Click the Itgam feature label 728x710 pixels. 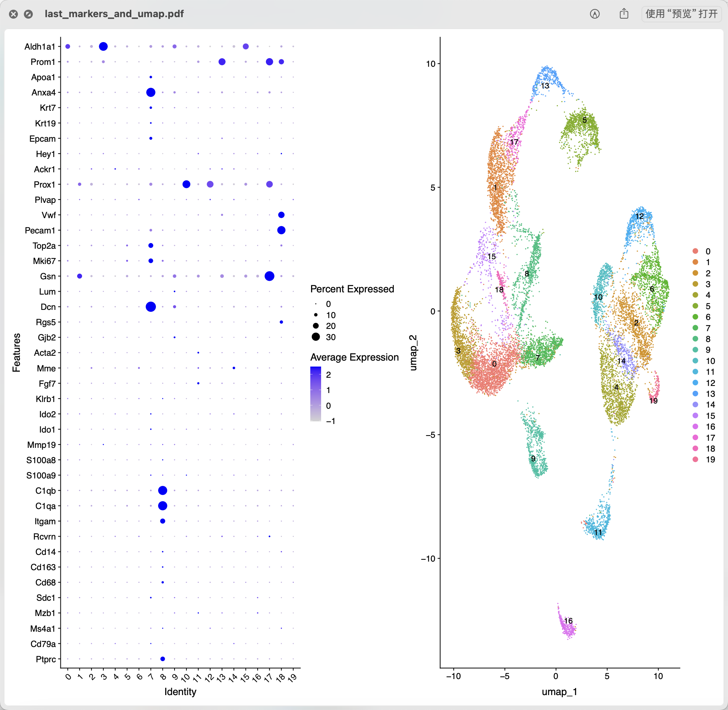[45, 521]
